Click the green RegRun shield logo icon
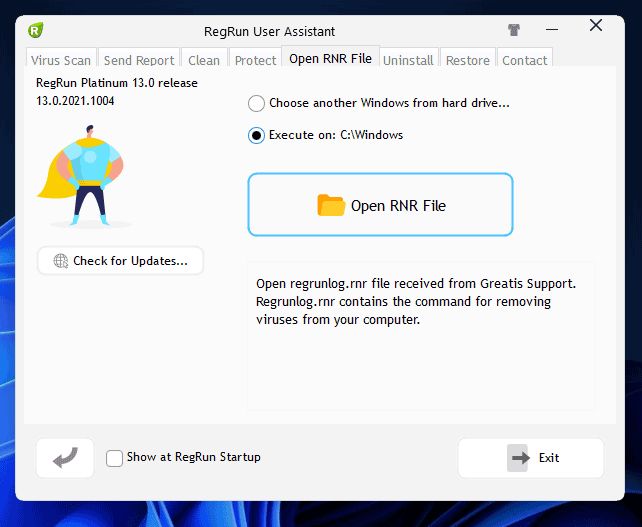The height and width of the screenshot is (527, 642). 36,30
